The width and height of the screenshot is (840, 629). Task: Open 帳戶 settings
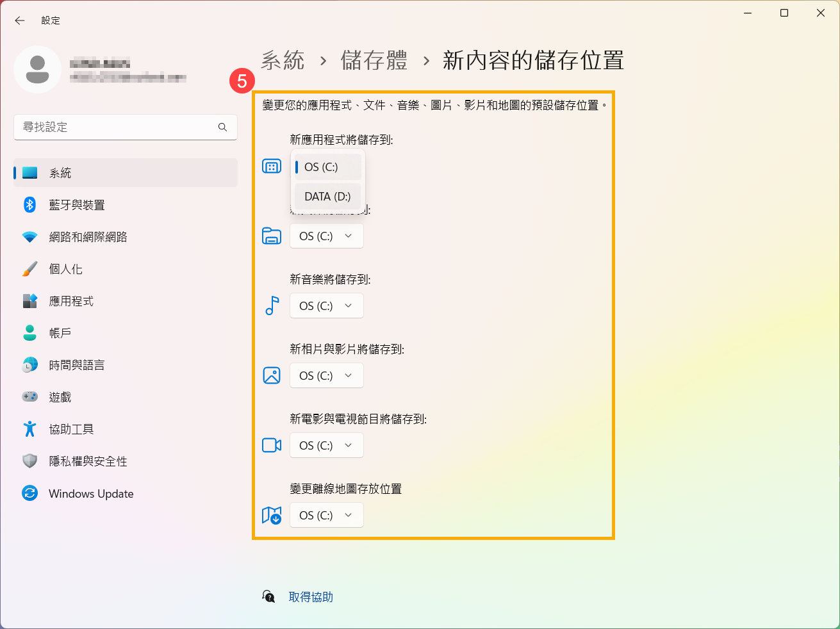126,333
